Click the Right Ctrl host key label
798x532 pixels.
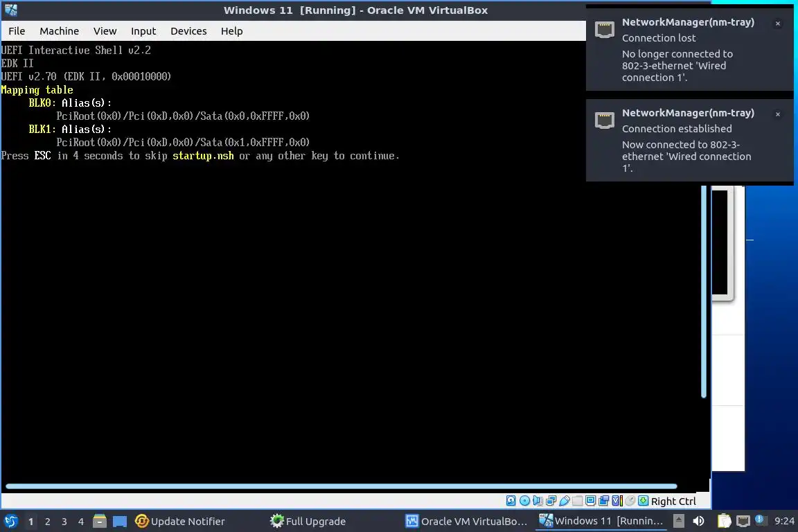pos(673,502)
